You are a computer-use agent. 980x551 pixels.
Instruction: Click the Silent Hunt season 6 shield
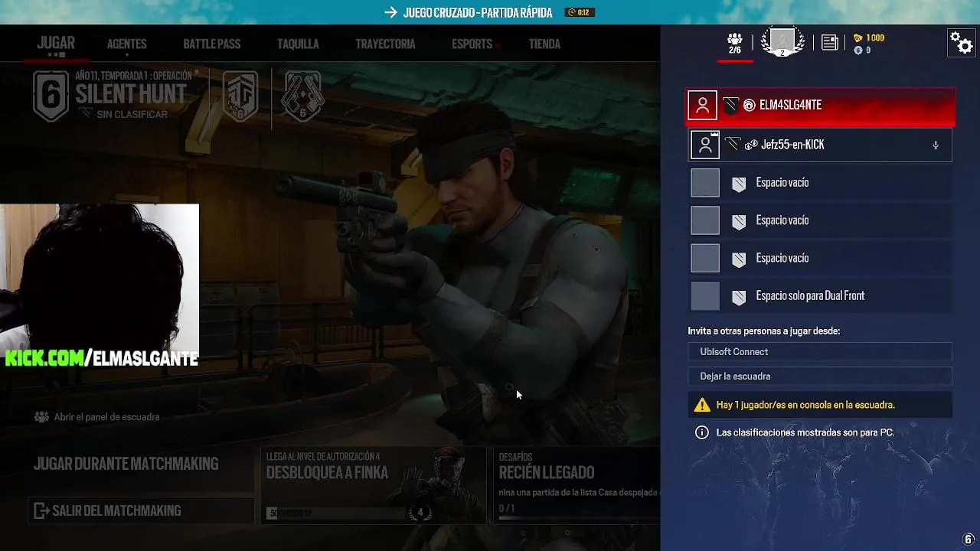[x=51, y=96]
